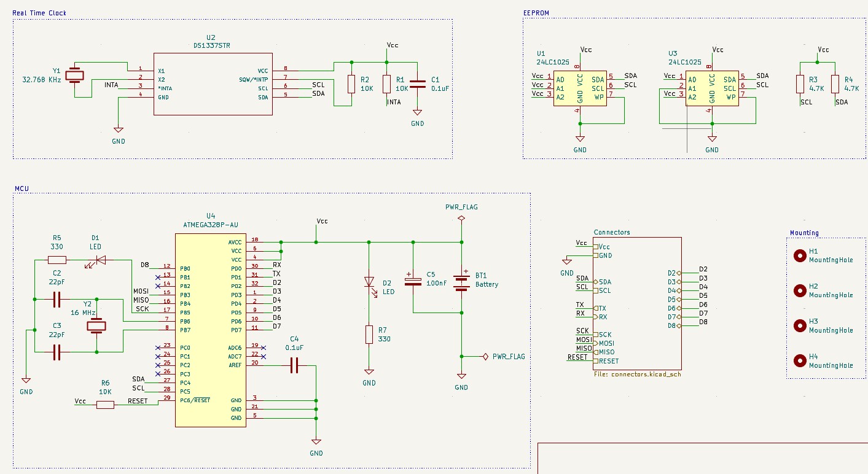The image size is (868, 474).
Task: Select the 16 MHz crystal Y2
Action: click(x=97, y=325)
